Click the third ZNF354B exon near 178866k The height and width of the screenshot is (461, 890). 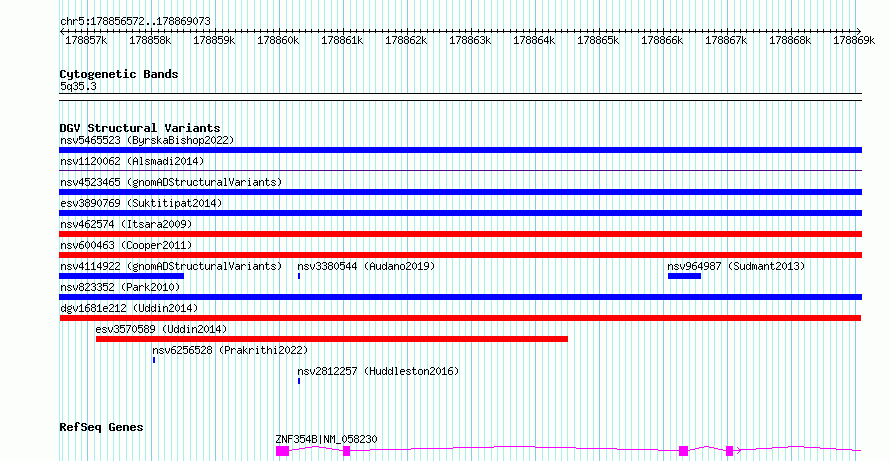[683, 451]
